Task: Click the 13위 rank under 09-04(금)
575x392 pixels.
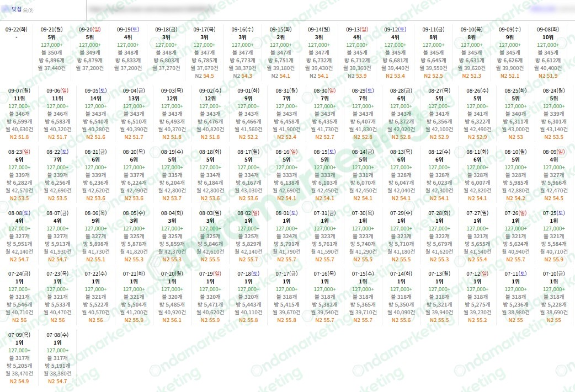Action: [134, 98]
